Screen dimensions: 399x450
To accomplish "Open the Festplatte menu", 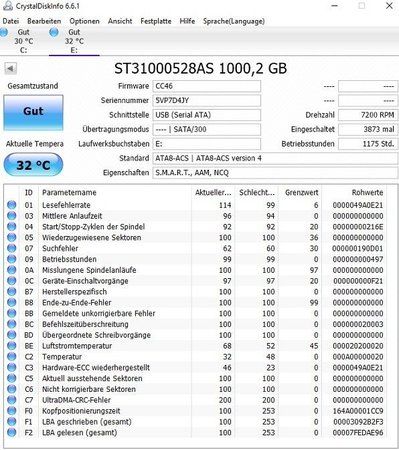I will click(x=156, y=21).
